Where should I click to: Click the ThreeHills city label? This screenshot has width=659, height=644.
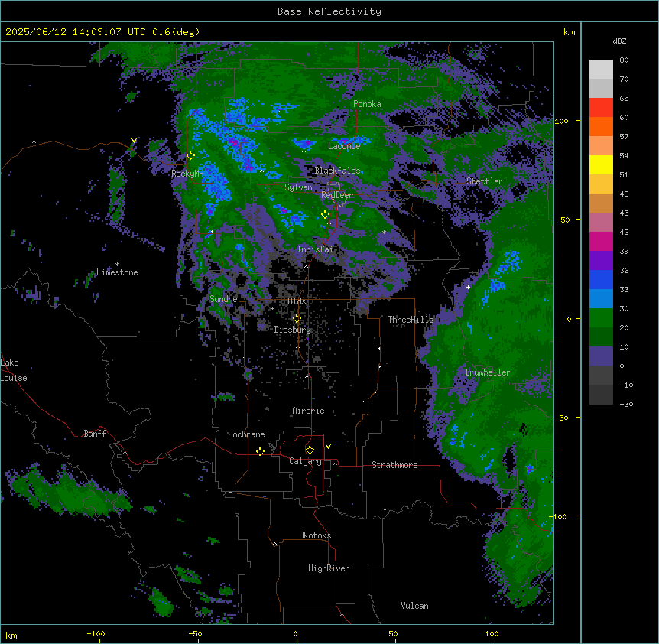pos(411,320)
